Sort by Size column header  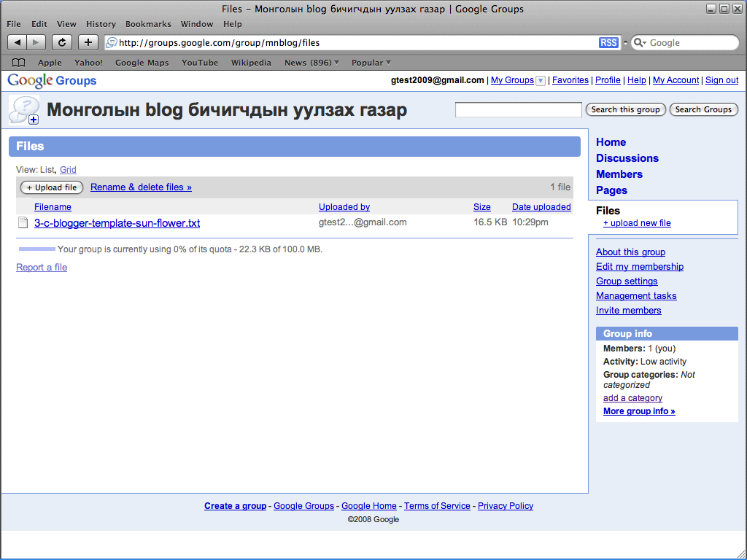point(481,206)
